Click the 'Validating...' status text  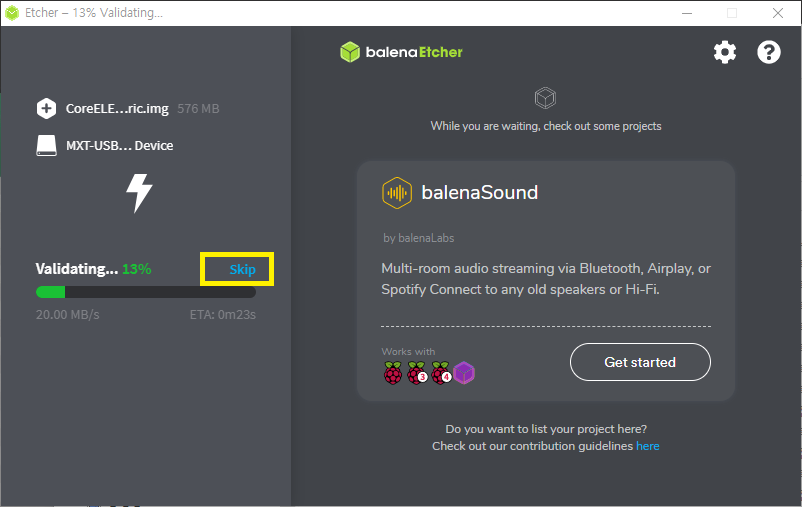click(77, 269)
